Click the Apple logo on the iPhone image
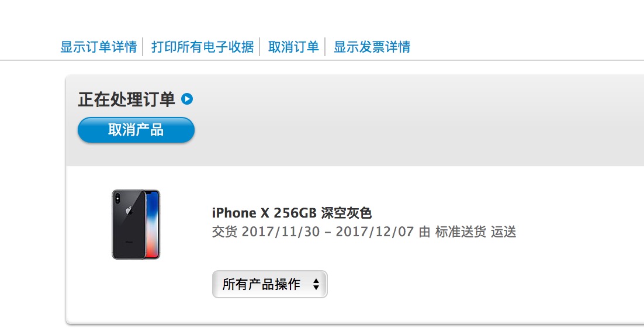This screenshot has width=644, height=331. coord(129,211)
